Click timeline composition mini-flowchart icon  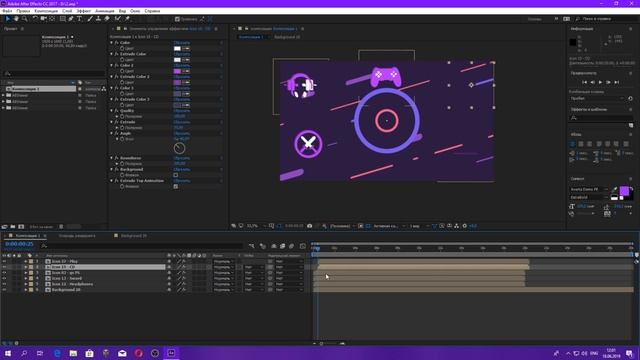pos(252,246)
